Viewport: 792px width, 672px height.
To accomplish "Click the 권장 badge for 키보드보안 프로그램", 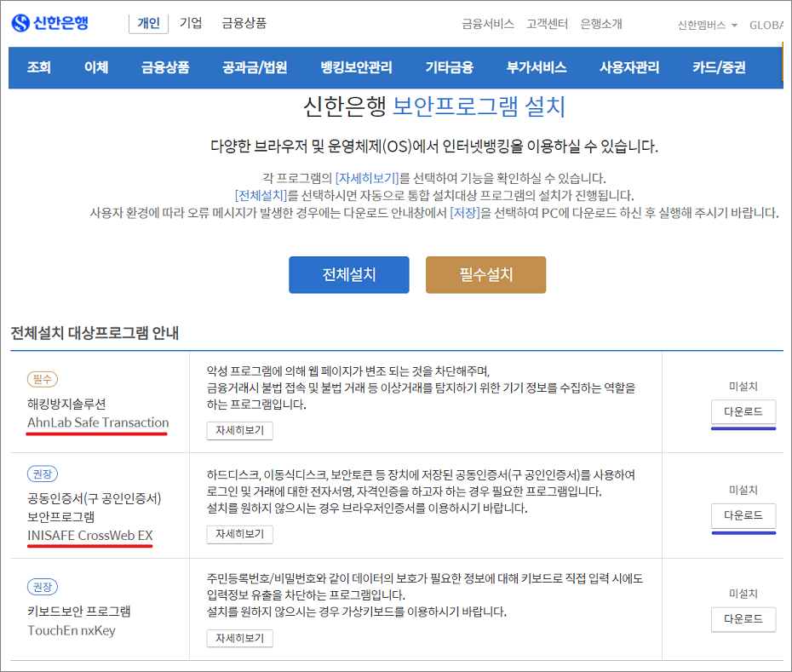I will (x=43, y=587).
